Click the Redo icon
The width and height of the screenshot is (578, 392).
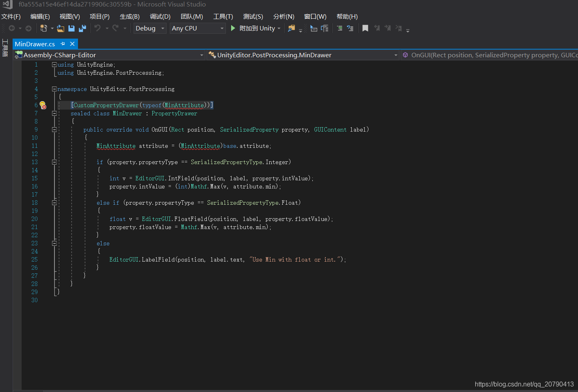click(115, 28)
